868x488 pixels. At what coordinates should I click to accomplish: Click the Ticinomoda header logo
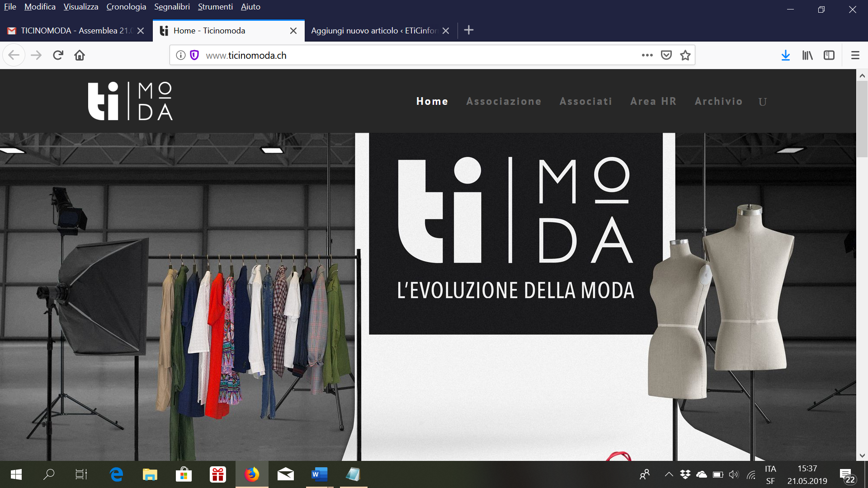(x=130, y=101)
